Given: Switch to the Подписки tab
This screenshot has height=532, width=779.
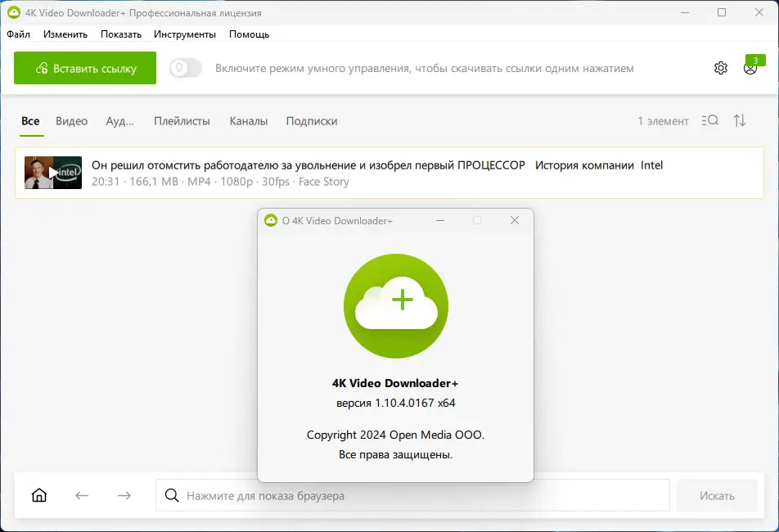Looking at the screenshot, I should [x=311, y=120].
